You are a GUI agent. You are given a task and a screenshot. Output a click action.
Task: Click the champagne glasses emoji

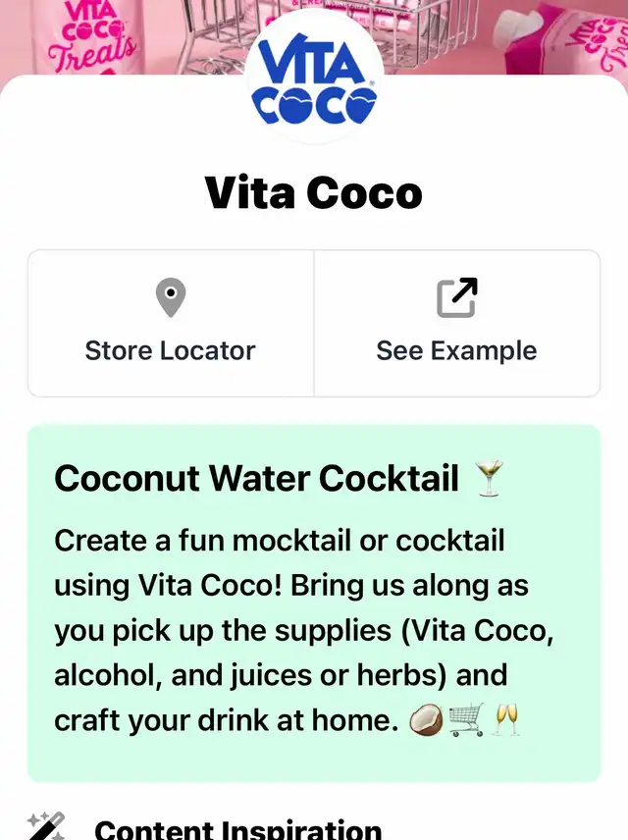pyautogui.click(x=506, y=719)
